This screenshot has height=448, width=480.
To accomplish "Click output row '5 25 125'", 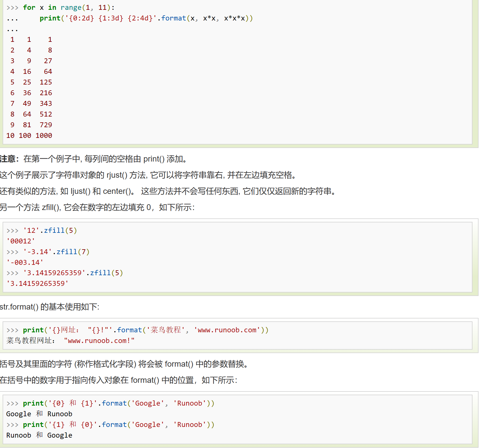I will (31, 82).
